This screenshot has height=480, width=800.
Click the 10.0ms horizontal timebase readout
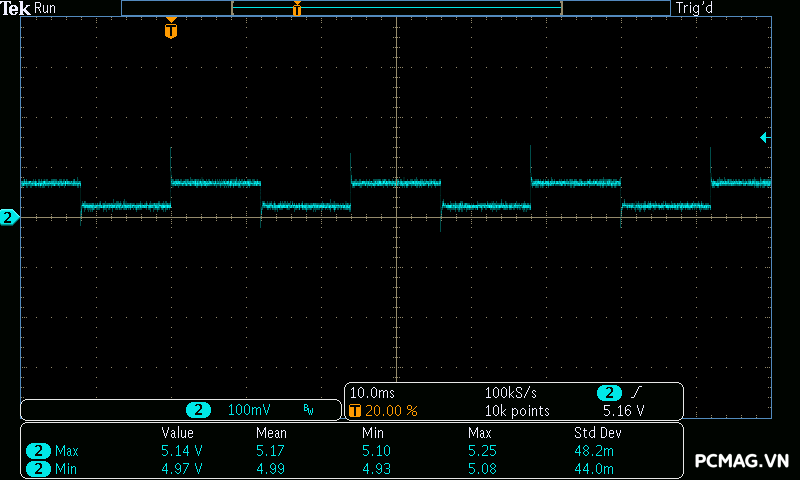click(x=372, y=393)
